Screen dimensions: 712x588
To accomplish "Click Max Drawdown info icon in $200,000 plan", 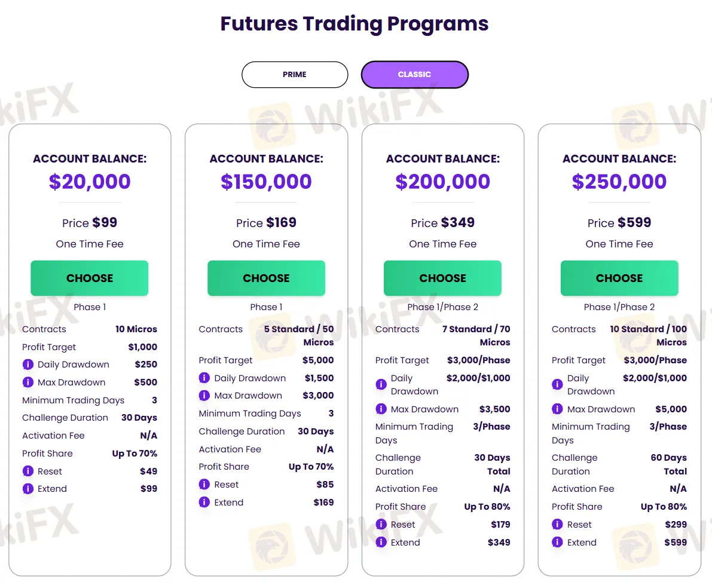I will pyautogui.click(x=381, y=409).
